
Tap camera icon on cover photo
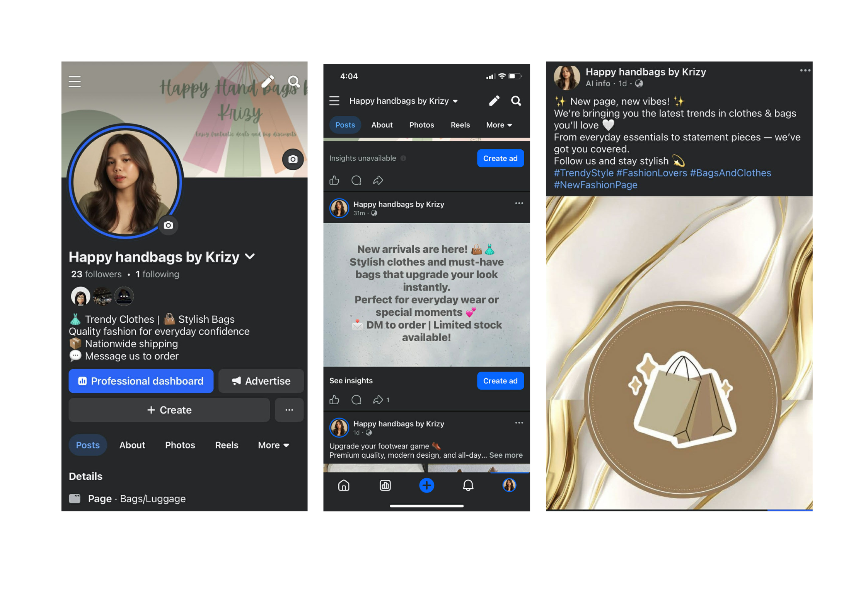coord(293,159)
